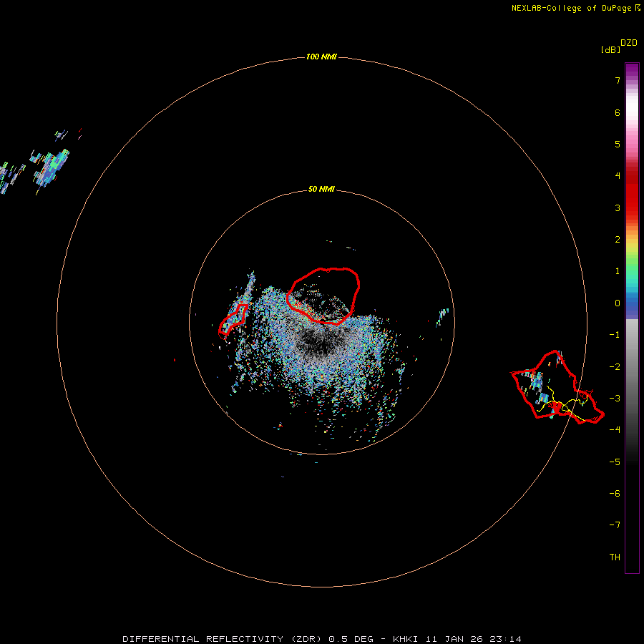The width and height of the screenshot is (644, 644).
Task: Click the 50 NMI range ring label
Action: click(321, 189)
